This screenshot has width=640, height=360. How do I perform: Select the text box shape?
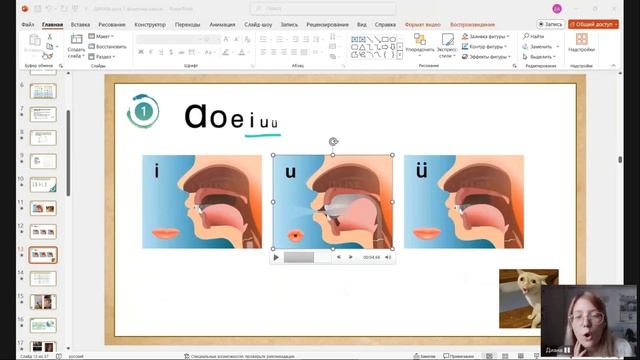click(x=354, y=40)
